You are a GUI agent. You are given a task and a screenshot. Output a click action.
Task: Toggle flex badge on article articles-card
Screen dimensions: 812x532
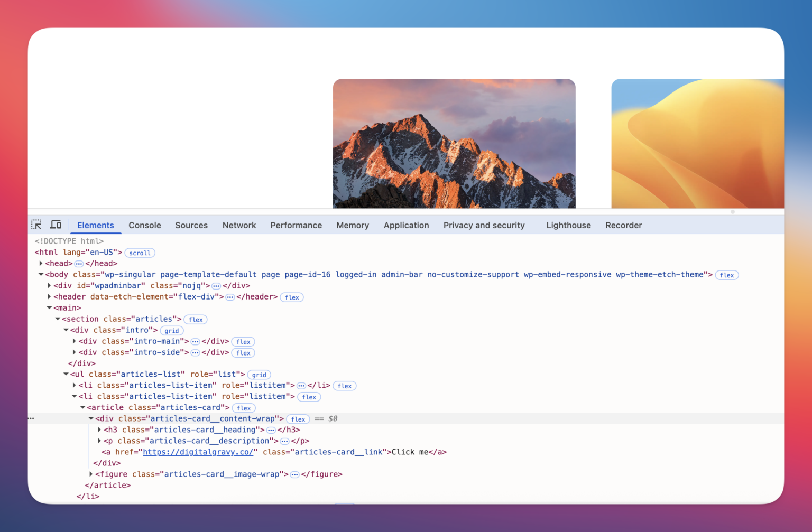click(x=244, y=408)
